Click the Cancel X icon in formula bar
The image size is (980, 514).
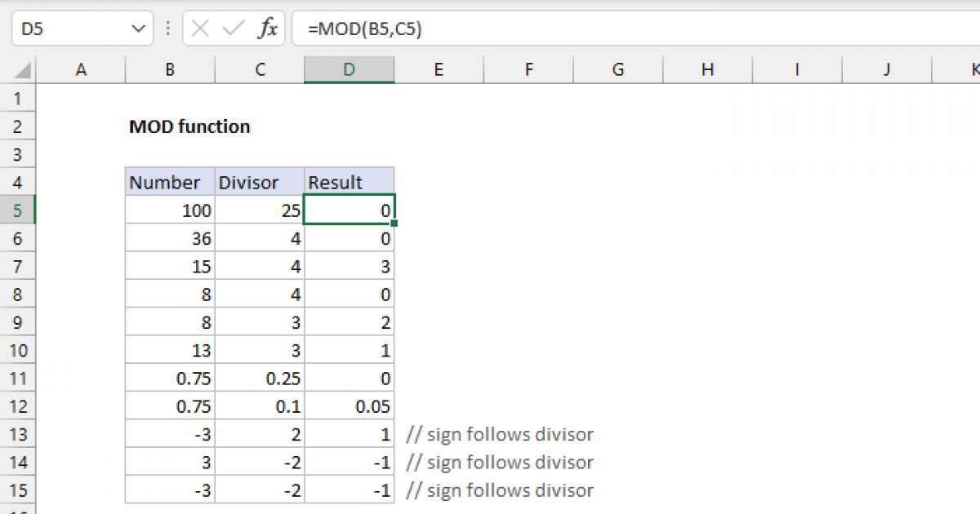pyautogui.click(x=200, y=29)
